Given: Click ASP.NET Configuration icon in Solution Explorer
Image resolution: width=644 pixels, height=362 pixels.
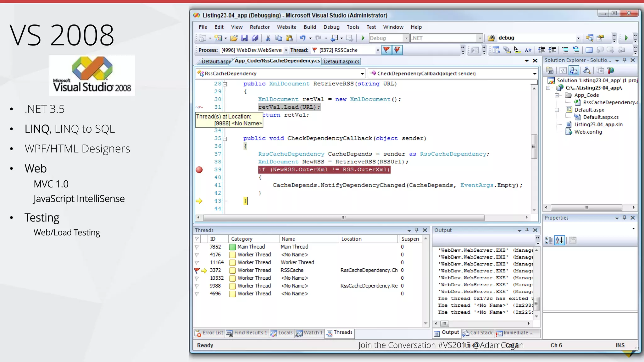Looking at the screenshot, I should [x=611, y=70].
